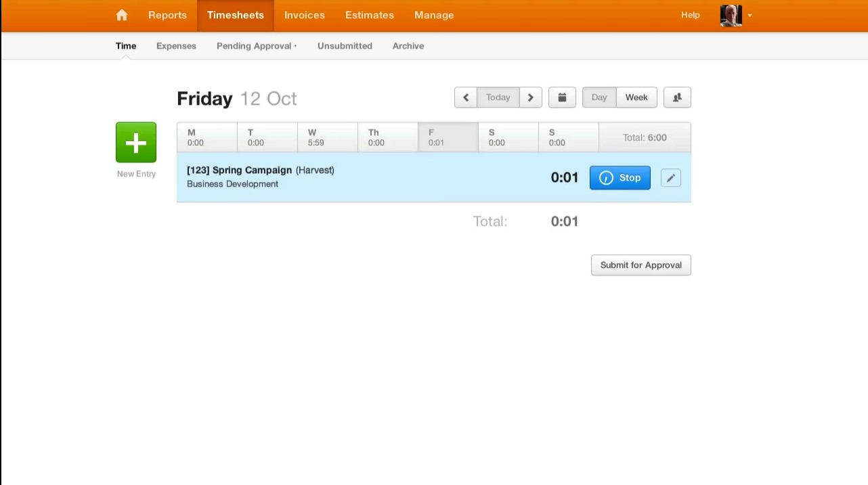
Task: Open the Archive sub-tab
Action: (408, 46)
